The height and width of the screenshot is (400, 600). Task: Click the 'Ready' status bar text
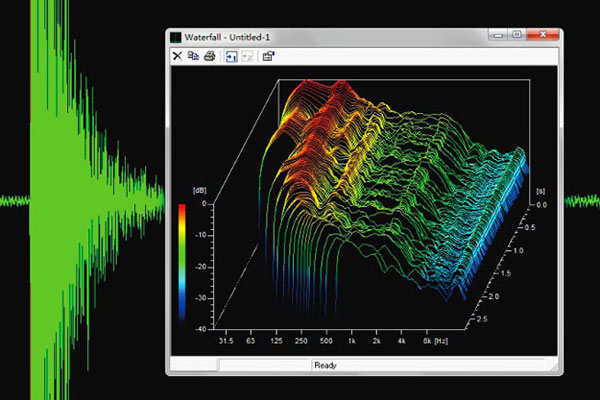click(326, 365)
